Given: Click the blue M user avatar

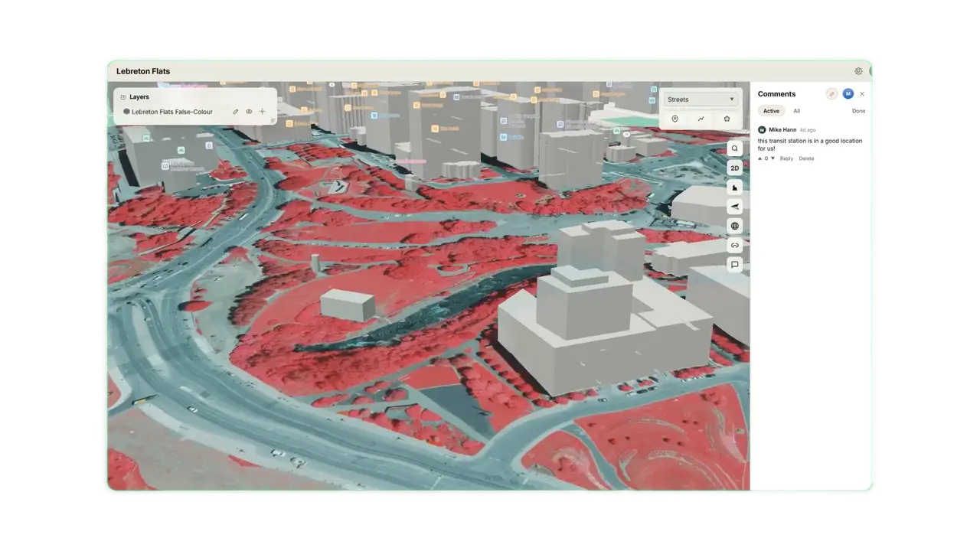Looking at the screenshot, I should tap(848, 94).
